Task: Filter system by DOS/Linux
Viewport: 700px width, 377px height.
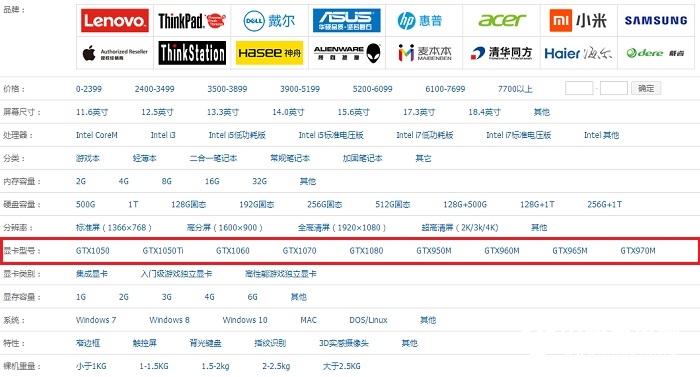Action: (368, 320)
